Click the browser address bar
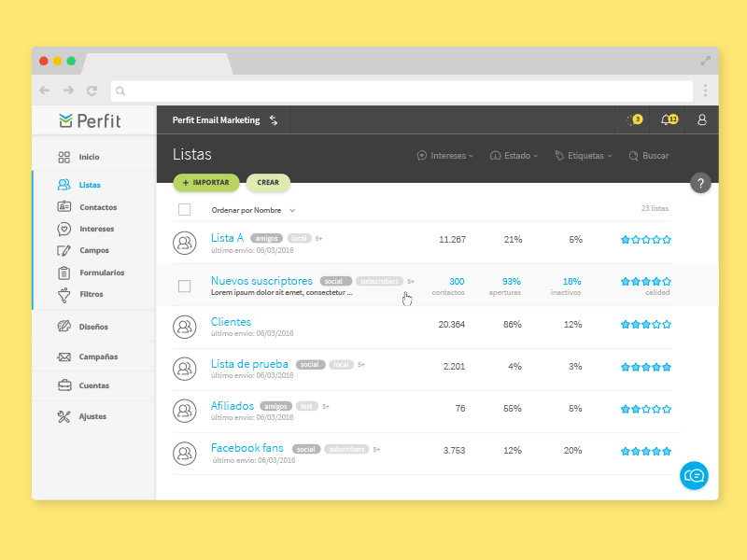The image size is (747, 560). pyautogui.click(x=402, y=91)
